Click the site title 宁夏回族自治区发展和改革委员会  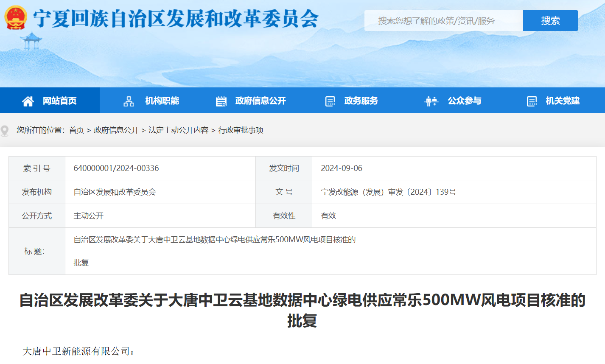[x=176, y=18]
